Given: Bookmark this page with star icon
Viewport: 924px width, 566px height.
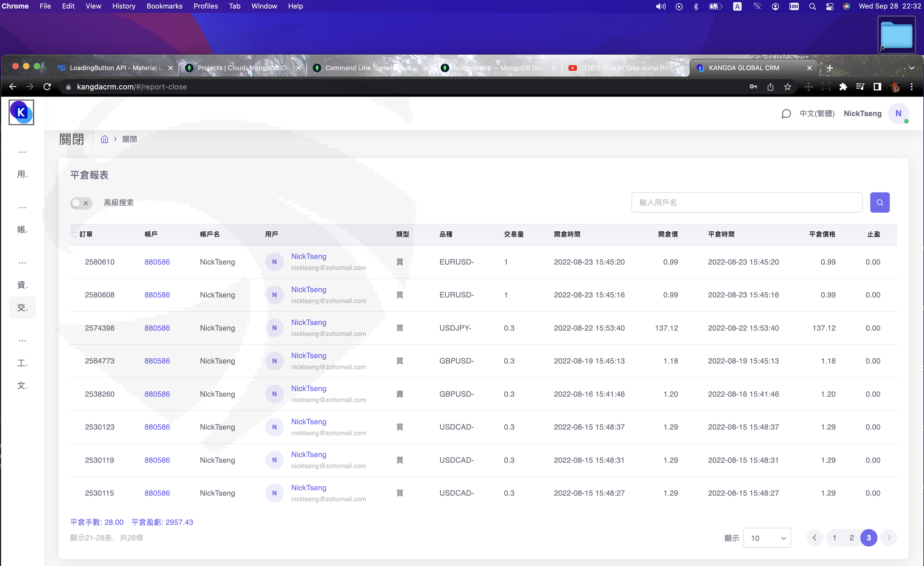Looking at the screenshot, I should (x=787, y=87).
